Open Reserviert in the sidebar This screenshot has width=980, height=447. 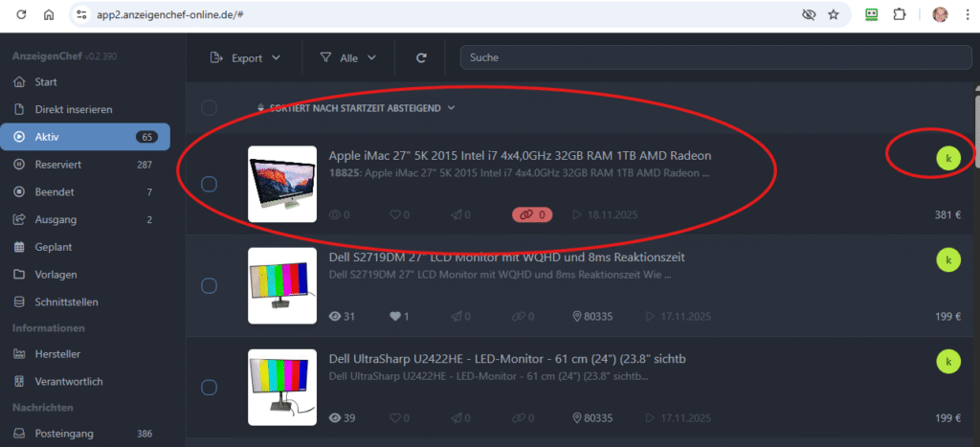57,165
